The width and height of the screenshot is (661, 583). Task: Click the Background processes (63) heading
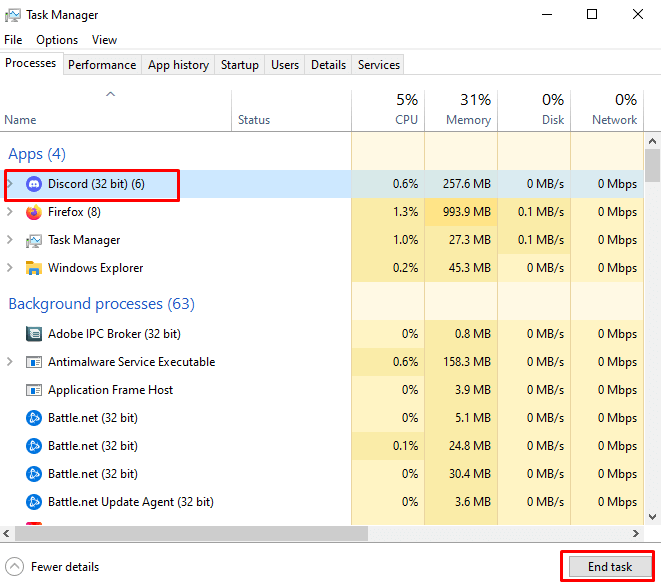click(102, 304)
